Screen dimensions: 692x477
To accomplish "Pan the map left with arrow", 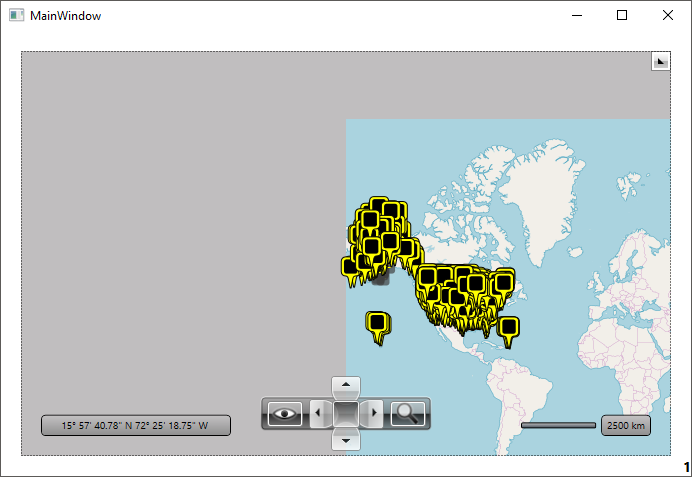I will pos(320,413).
